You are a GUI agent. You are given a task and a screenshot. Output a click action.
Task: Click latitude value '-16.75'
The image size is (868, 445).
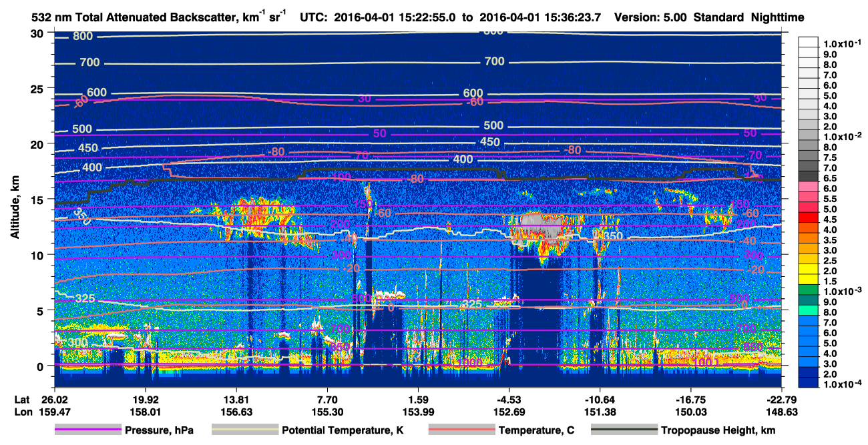(x=691, y=399)
